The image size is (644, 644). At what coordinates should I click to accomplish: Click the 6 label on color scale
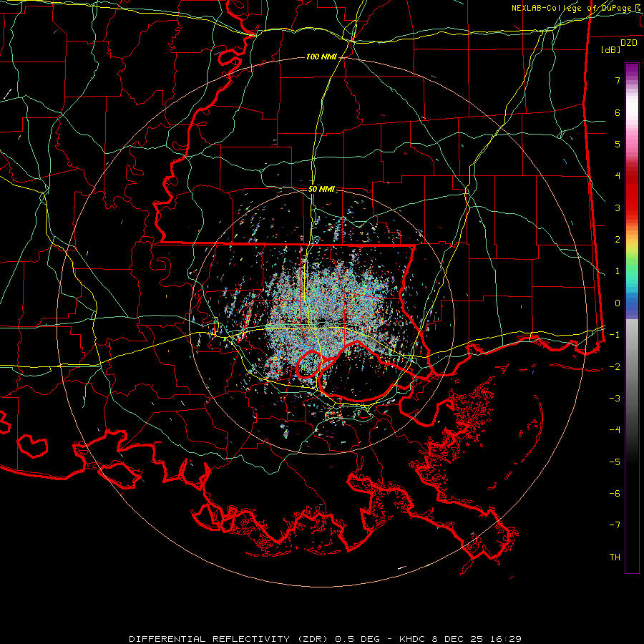tap(618, 112)
